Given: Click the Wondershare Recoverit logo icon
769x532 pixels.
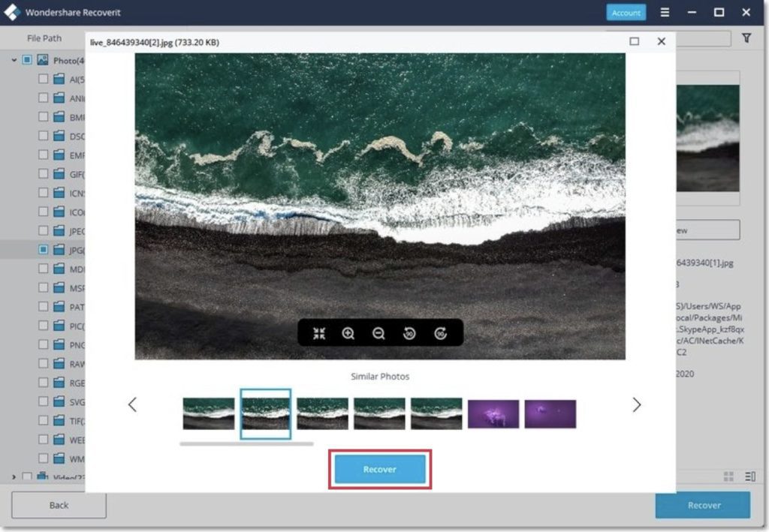Looking at the screenshot, I should click(x=12, y=13).
